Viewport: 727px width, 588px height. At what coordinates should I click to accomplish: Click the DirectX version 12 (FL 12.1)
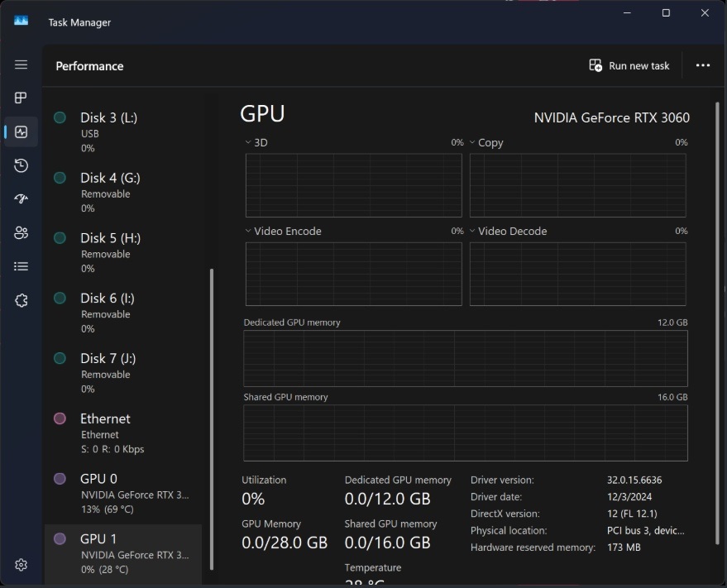[x=632, y=514]
